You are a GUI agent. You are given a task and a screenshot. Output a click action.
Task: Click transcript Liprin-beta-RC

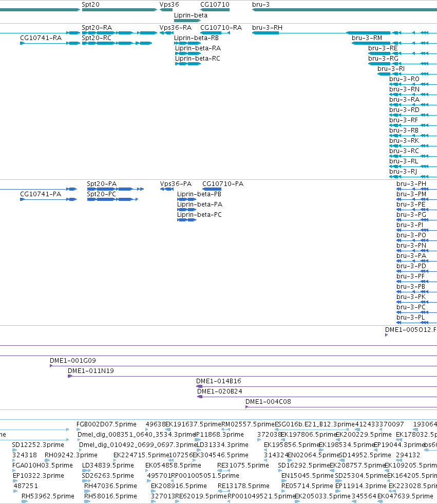click(x=198, y=59)
